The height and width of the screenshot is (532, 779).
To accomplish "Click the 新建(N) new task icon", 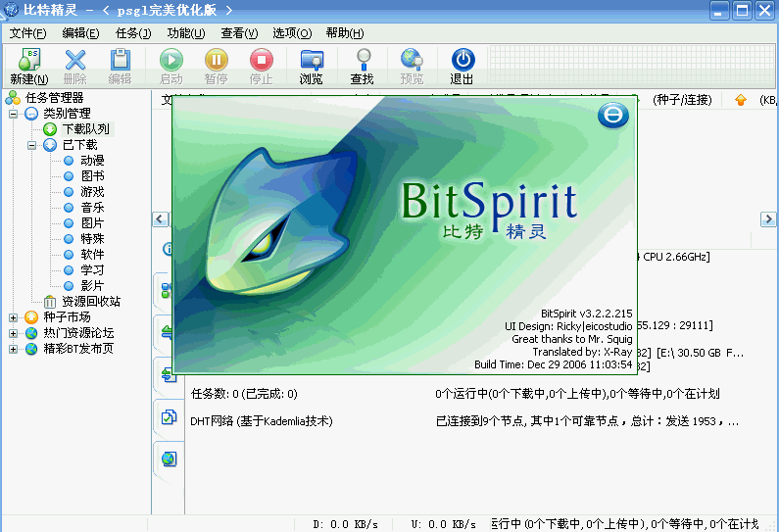I will pyautogui.click(x=29, y=60).
